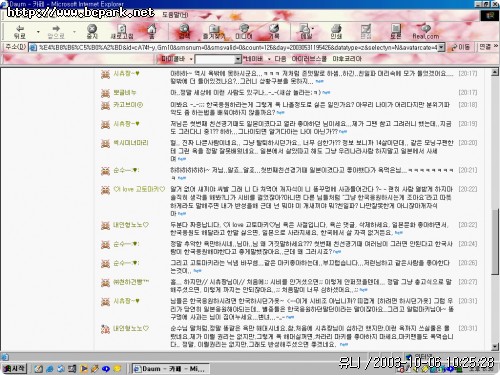Click the ♡I love 고토마키♡ username
This screenshot has height=375, width=500.
pos(139,189)
